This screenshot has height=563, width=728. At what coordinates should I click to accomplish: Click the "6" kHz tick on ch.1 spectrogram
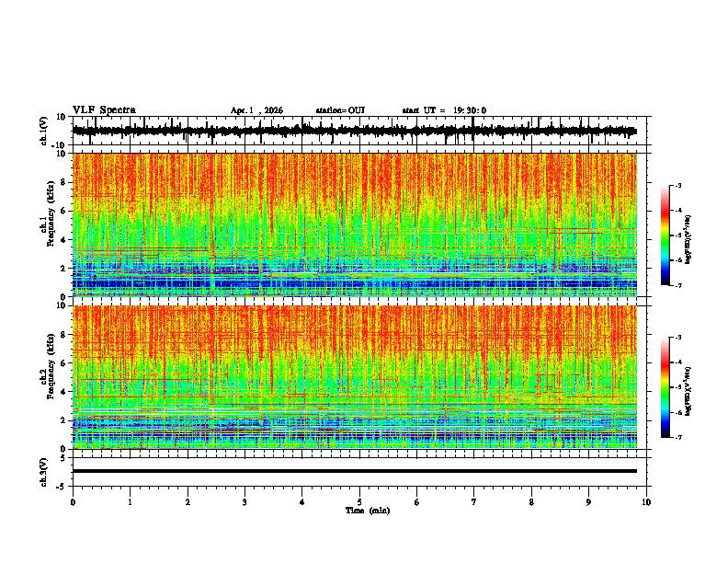click(63, 211)
